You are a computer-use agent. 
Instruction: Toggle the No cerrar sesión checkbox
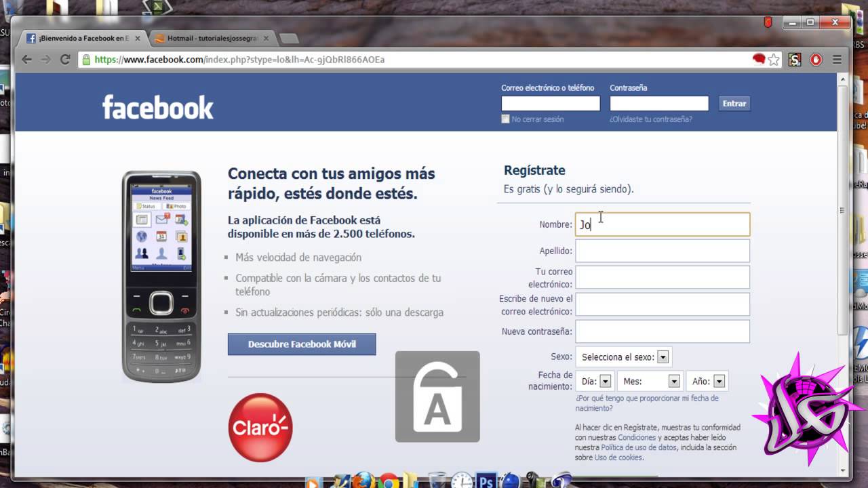click(x=505, y=119)
